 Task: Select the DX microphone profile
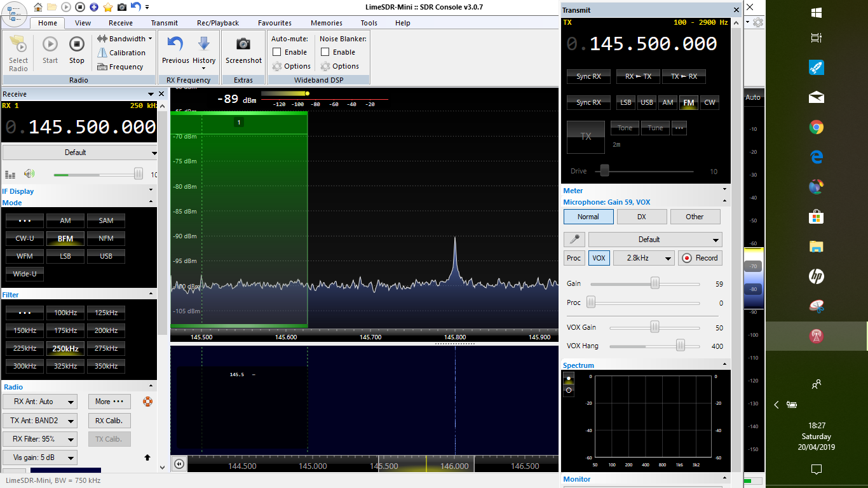click(x=641, y=217)
